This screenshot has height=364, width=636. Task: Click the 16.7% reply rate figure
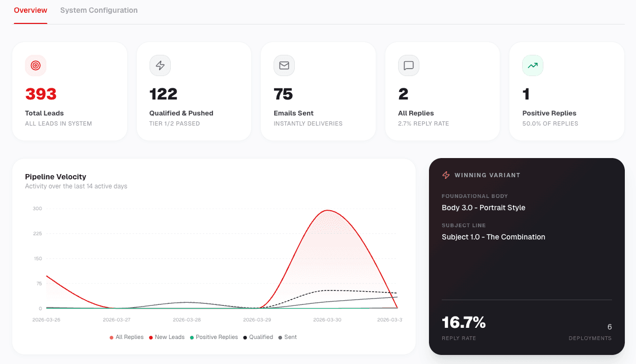[463, 322]
